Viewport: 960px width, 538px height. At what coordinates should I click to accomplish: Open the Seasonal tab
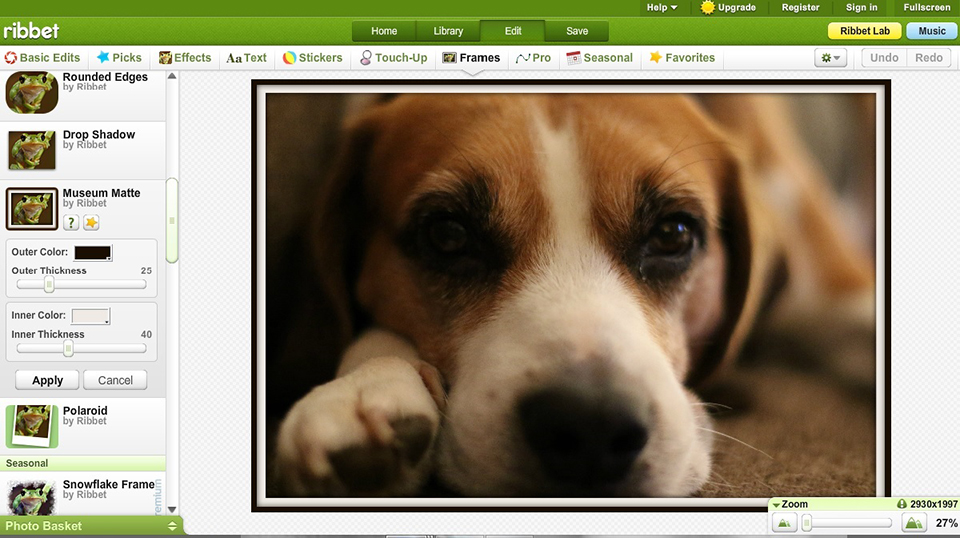pyautogui.click(x=599, y=58)
